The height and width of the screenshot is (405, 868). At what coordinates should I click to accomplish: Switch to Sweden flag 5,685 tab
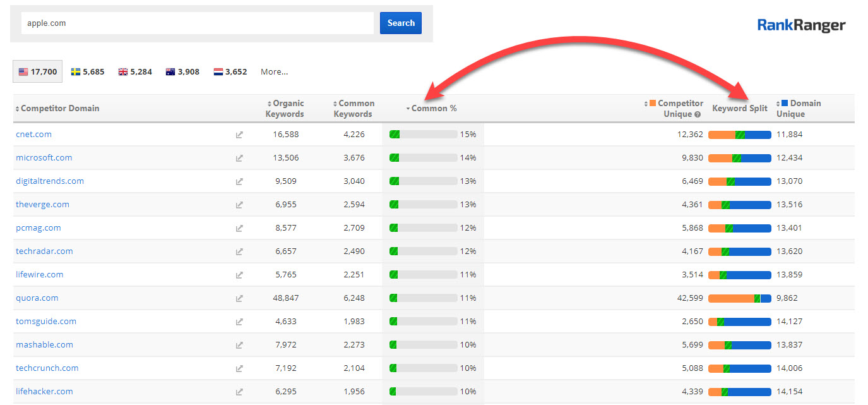point(87,72)
